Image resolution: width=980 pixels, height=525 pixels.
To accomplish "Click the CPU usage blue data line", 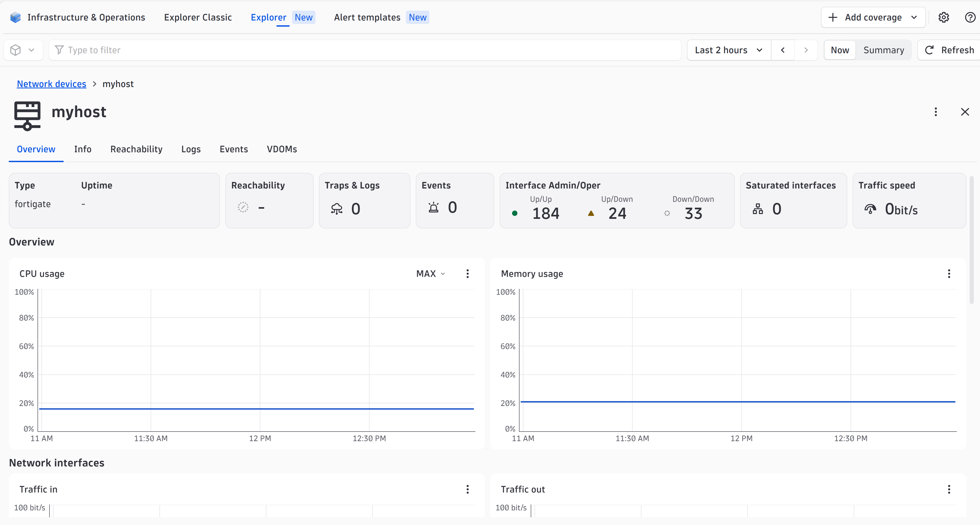I will click(256, 409).
